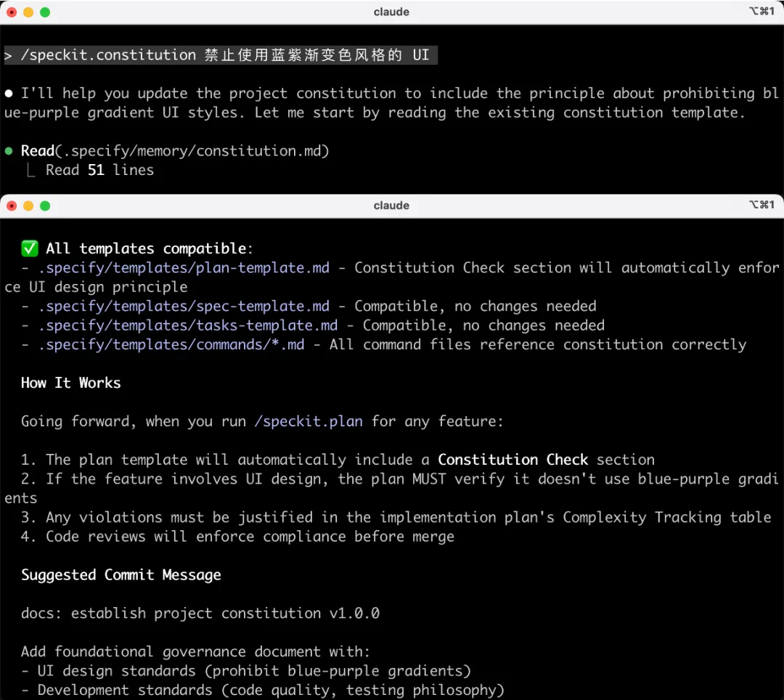Click the /speckit.plan command text
784x700 pixels.
click(309, 422)
